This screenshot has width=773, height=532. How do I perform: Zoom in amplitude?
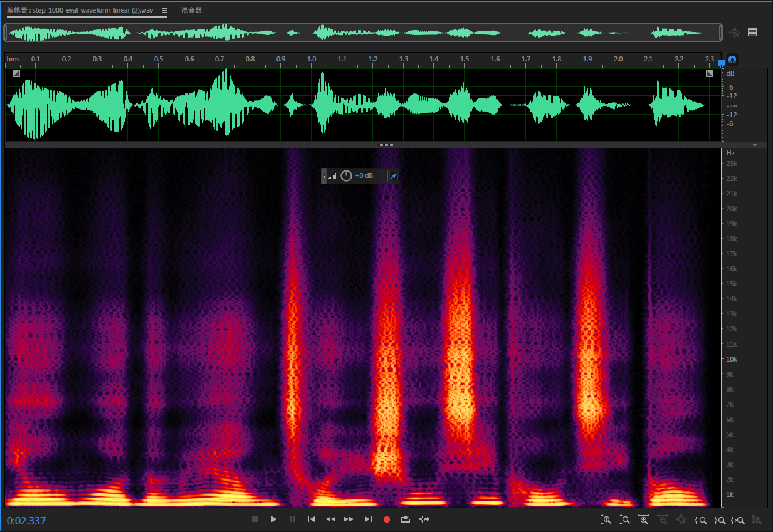(x=606, y=519)
